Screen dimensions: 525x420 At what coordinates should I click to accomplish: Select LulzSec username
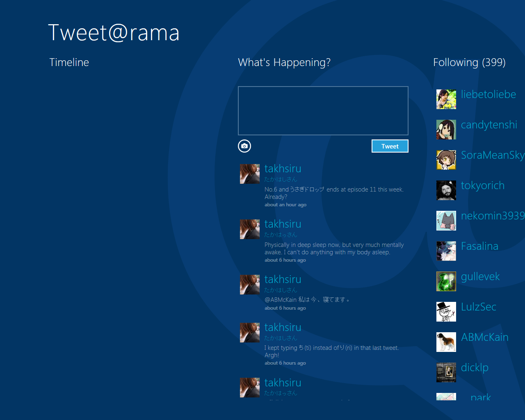[x=479, y=307]
